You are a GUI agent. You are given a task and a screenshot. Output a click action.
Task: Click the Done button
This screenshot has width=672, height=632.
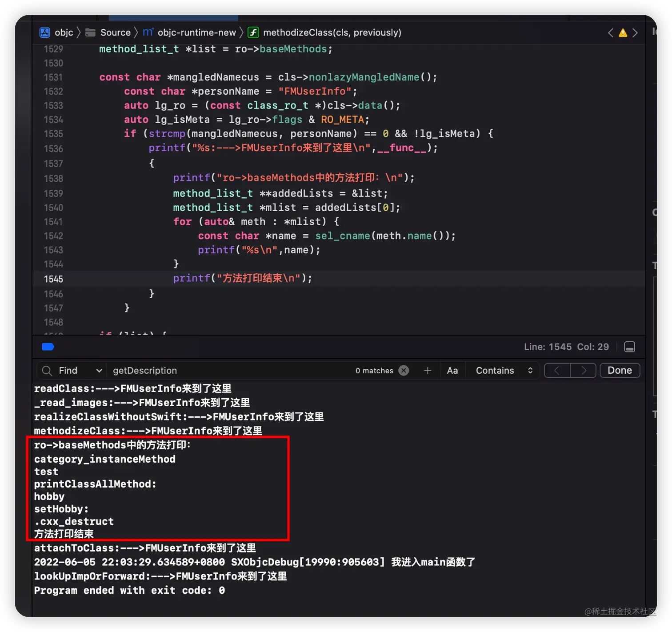[x=620, y=371]
